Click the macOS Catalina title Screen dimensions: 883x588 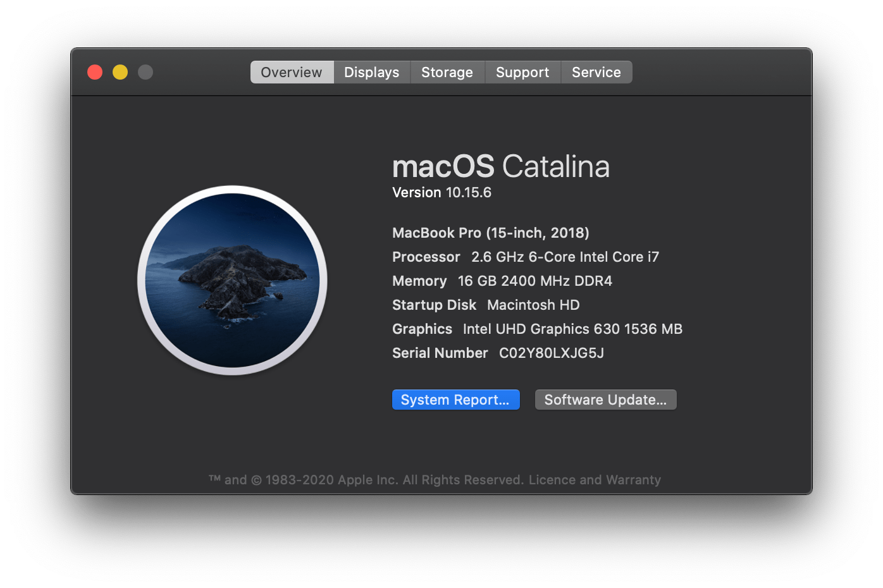[x=500, y=166]
